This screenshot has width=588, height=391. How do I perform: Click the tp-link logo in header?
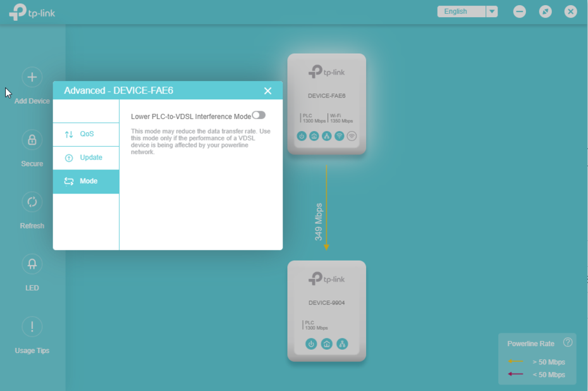pos(32,12)
